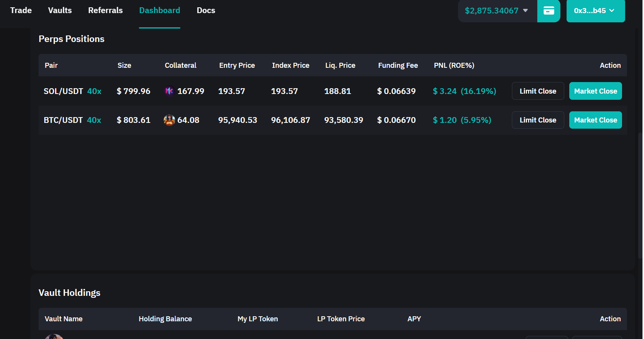Switch to the Vaults tab
This screenshot has width=644, height=339.
click(x=60, y=10)
